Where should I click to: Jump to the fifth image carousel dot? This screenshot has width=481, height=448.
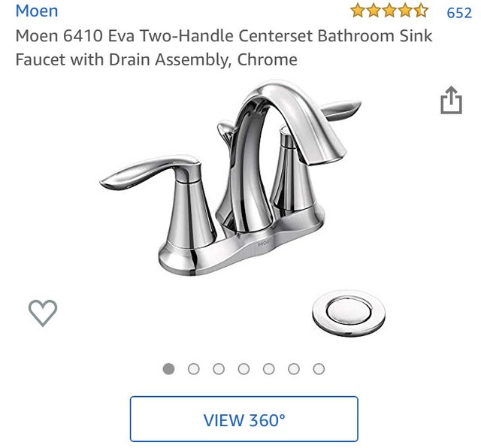[269, 369]
